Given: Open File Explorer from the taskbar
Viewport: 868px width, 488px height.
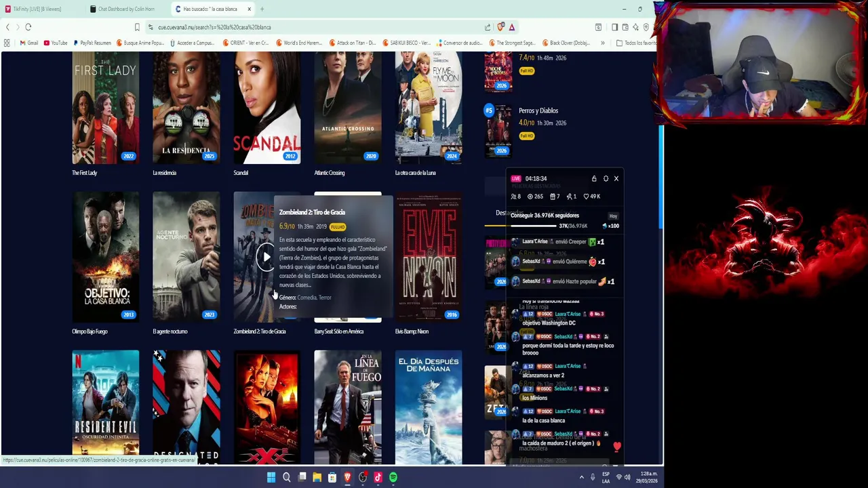Looking at the screenshot, I should (317, 477).
